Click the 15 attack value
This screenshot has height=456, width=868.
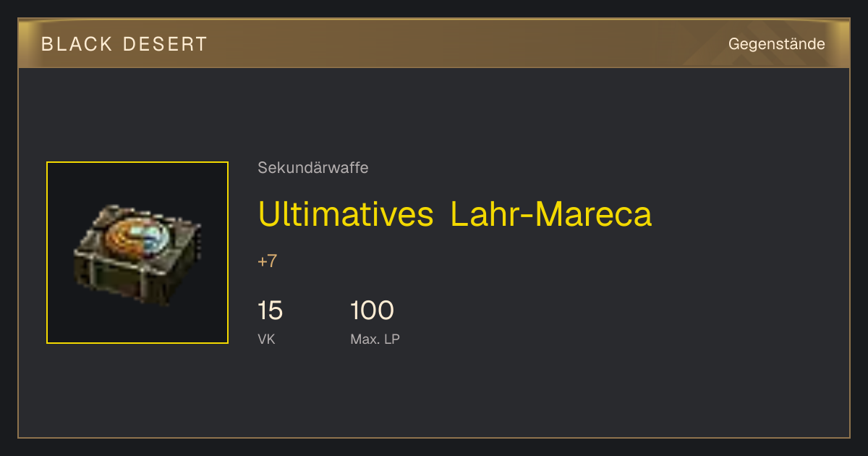(270, 311)
